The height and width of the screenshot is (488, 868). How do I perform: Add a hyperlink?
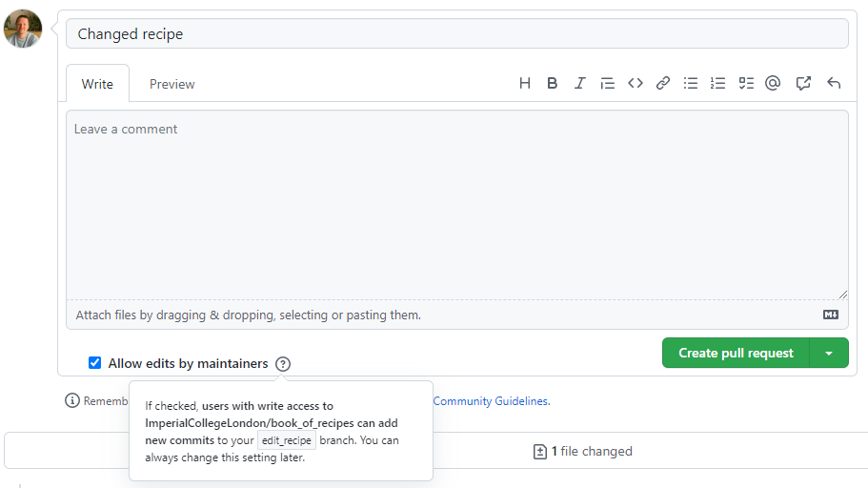[x=662, y=84]
